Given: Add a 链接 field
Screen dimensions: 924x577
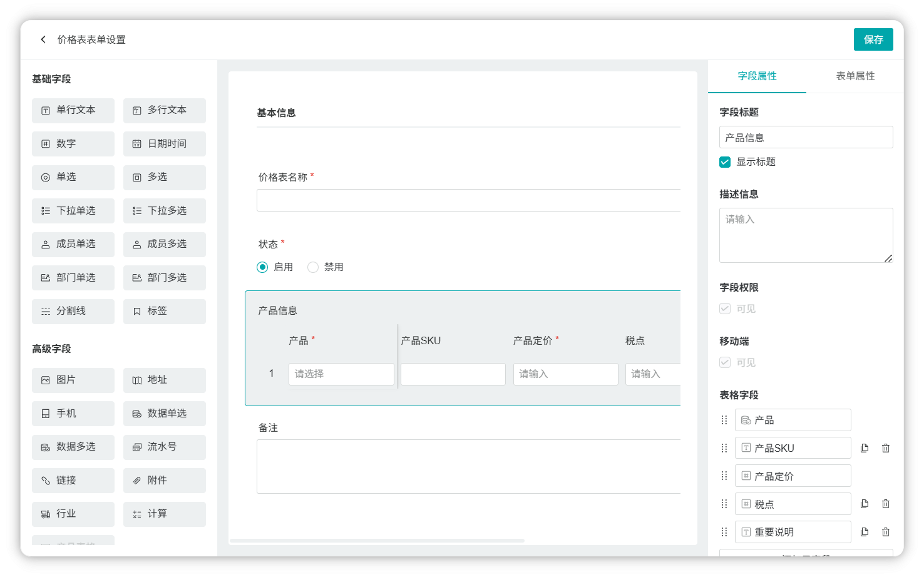Looking at the screenshot, I should [x=73, y=481].
